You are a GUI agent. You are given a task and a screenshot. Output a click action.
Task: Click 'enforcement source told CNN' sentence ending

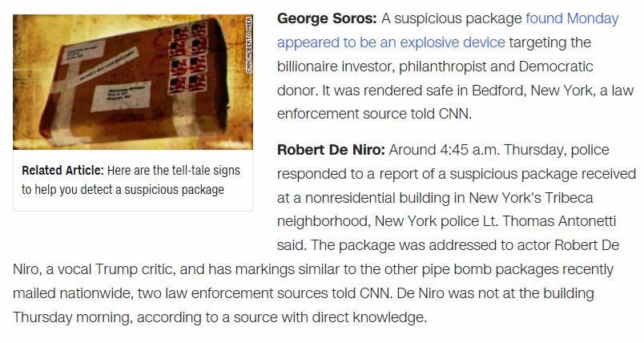coord(374,114)
